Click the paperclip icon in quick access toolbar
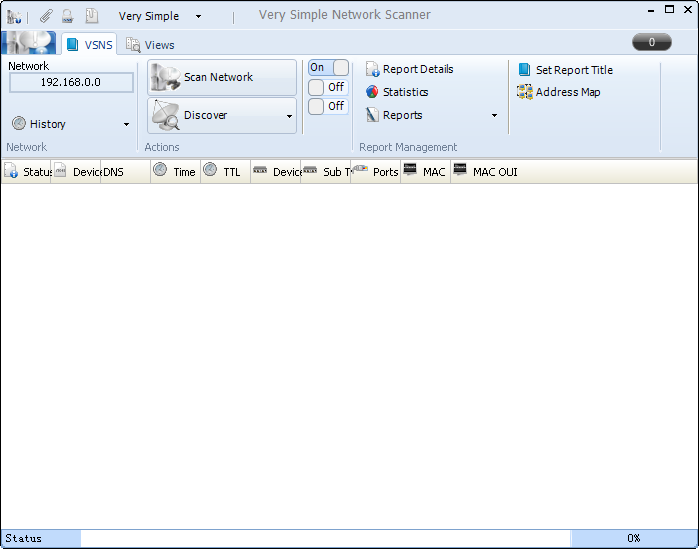 pyautogui.click(x=46, y=16)
